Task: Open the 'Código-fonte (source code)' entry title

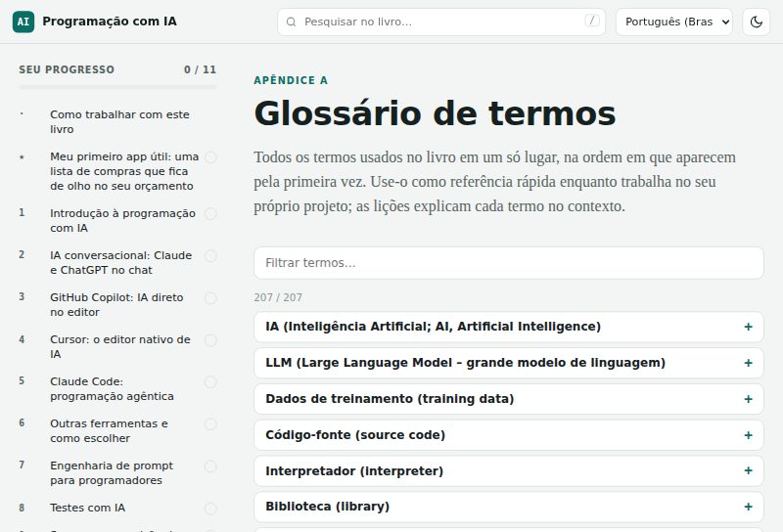Action: 355,435
